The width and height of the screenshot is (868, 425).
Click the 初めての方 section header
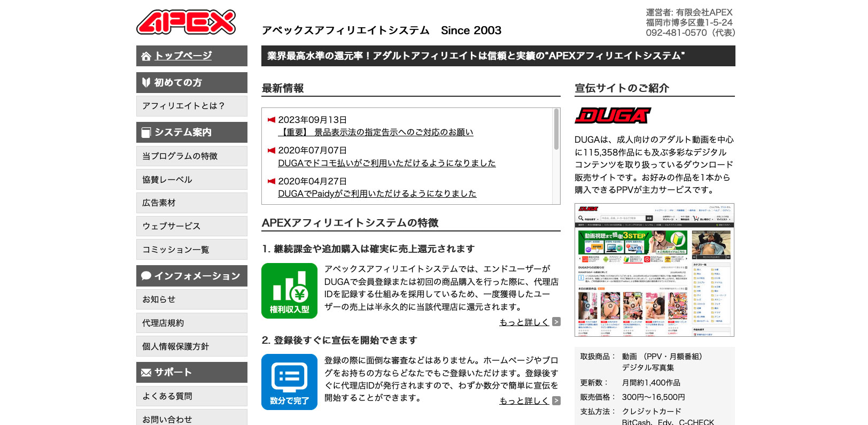192,82
